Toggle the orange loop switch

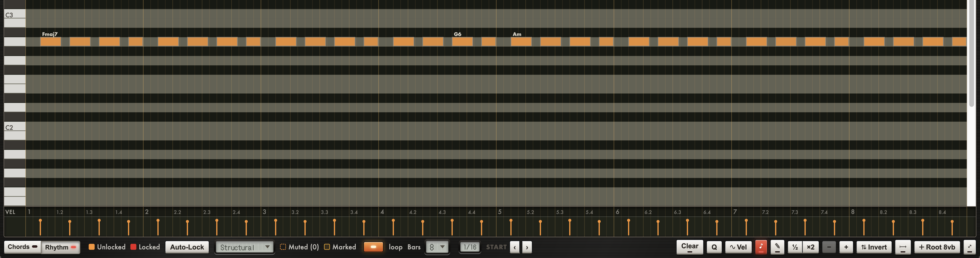[x=373, y=247]
